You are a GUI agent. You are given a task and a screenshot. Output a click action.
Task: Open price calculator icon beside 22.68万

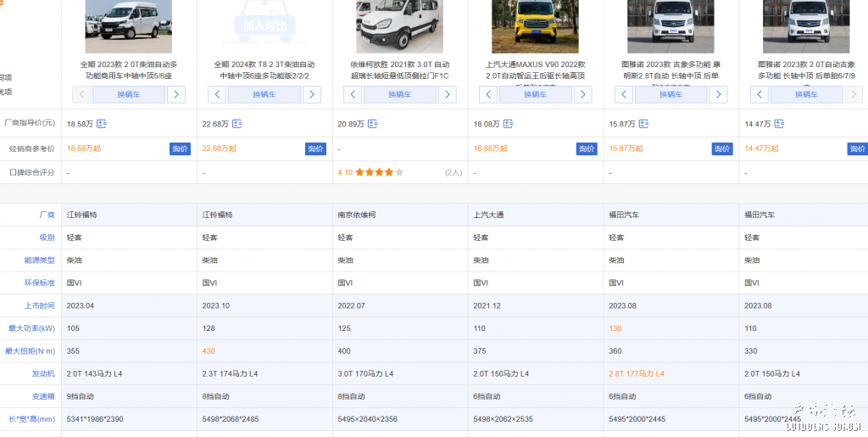pos(237,124)
